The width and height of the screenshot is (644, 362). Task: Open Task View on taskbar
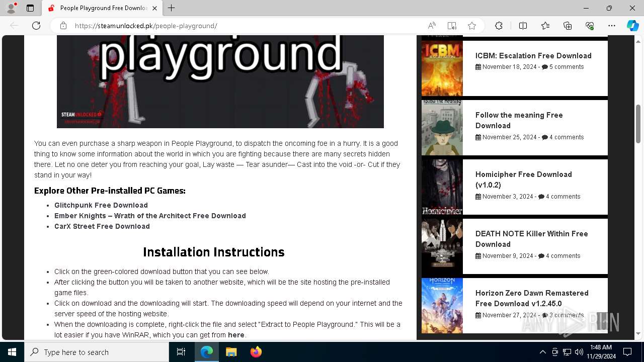[x=181, y=352]
